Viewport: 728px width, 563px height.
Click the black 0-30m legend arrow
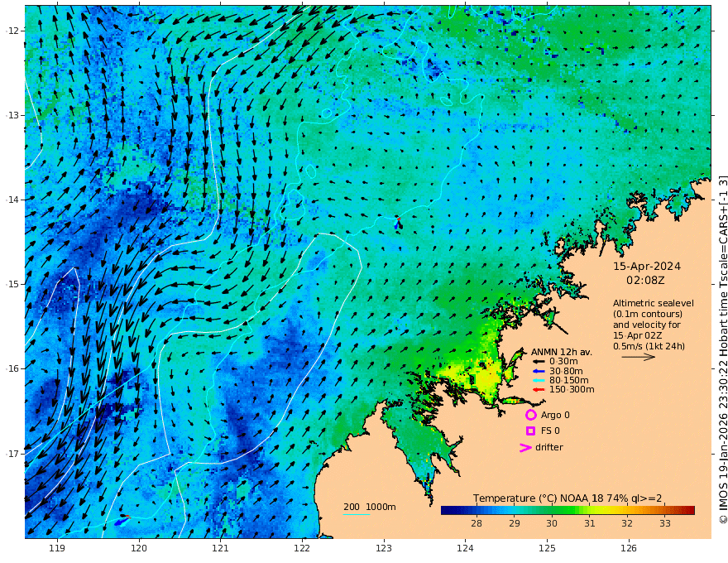[x=538, y=362]
